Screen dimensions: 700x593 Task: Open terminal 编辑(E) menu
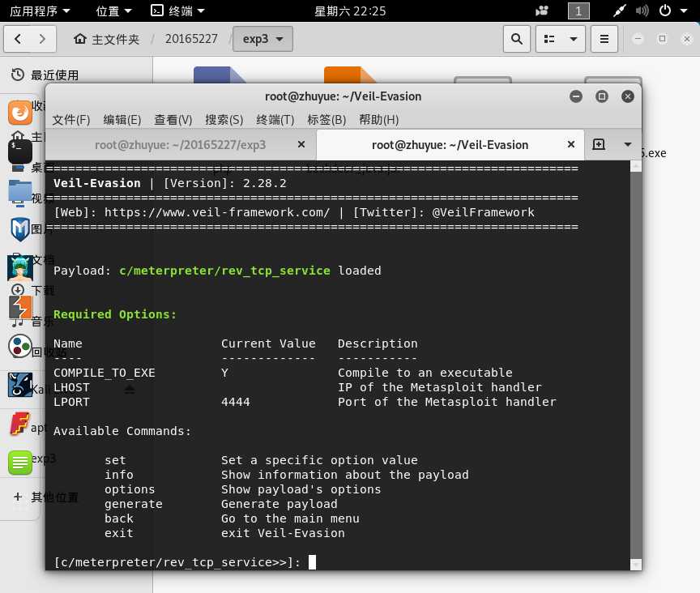pos(122,120)
